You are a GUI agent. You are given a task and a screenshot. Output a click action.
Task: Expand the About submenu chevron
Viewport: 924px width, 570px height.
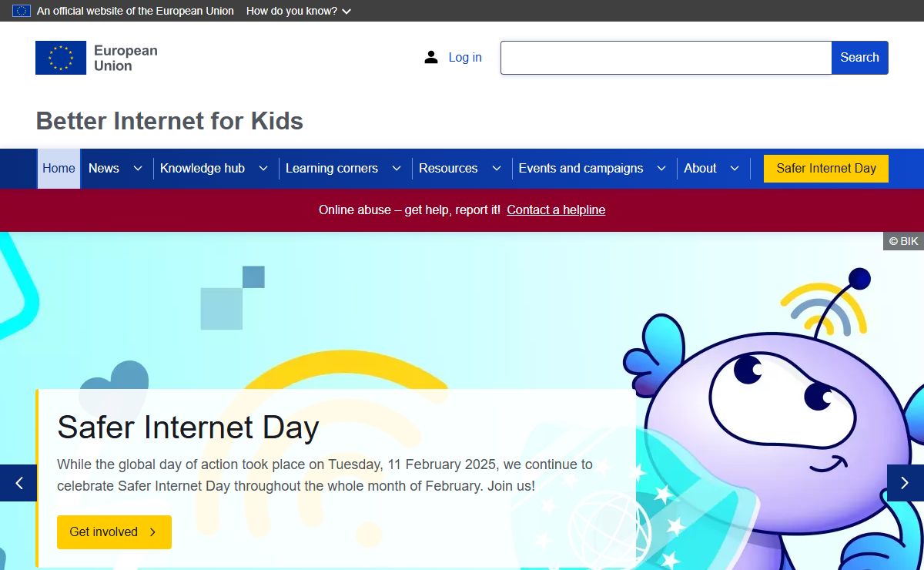(735, 169)
